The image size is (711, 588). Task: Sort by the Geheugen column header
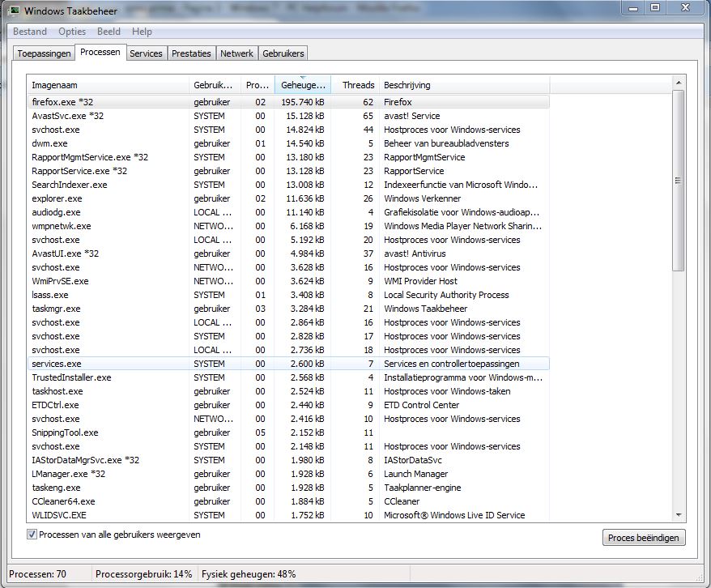coord(302,85)
